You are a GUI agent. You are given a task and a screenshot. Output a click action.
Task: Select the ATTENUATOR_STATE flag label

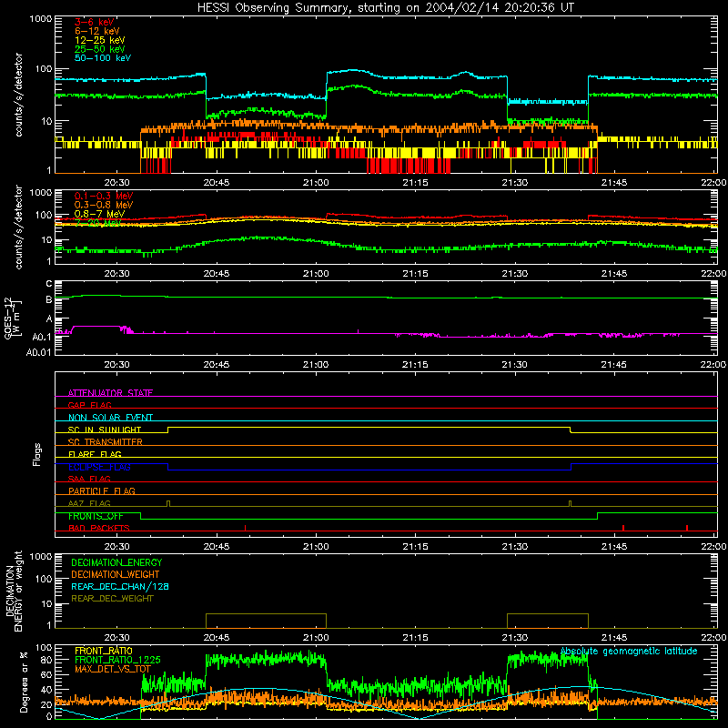pos(110,393)
